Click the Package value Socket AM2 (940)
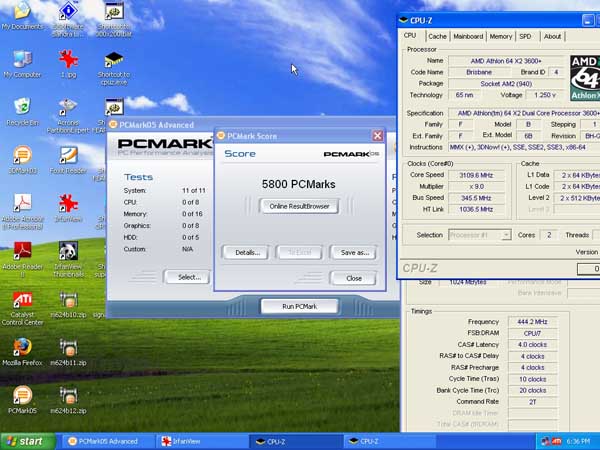The width and height of the screenshot is (600, 450). coord(506,83)
